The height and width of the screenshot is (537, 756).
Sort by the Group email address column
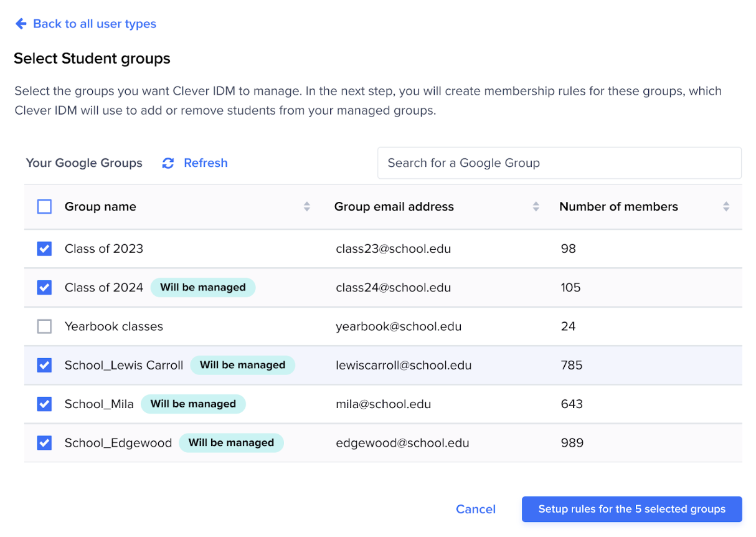(x=536, y=206)
